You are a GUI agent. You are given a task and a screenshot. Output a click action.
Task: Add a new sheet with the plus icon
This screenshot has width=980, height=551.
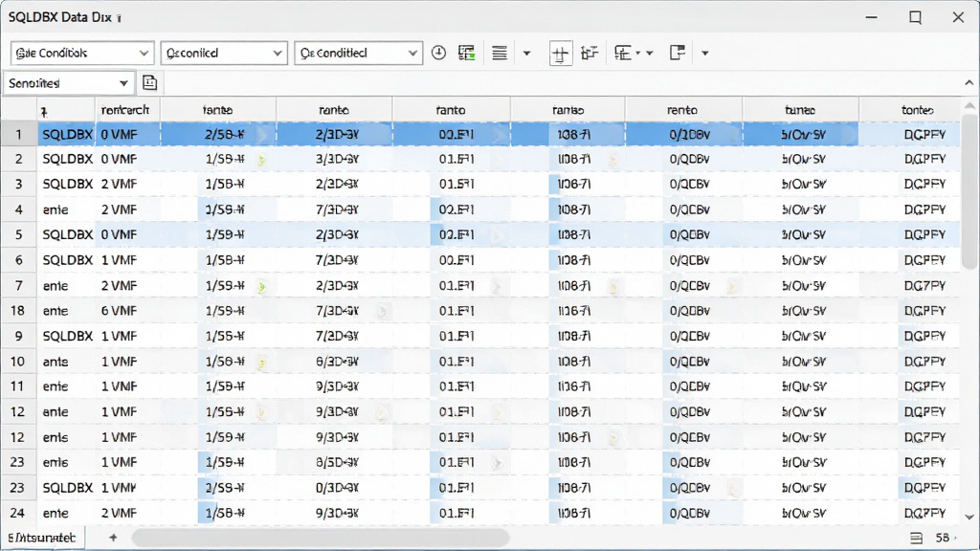[x=113, y=538]
